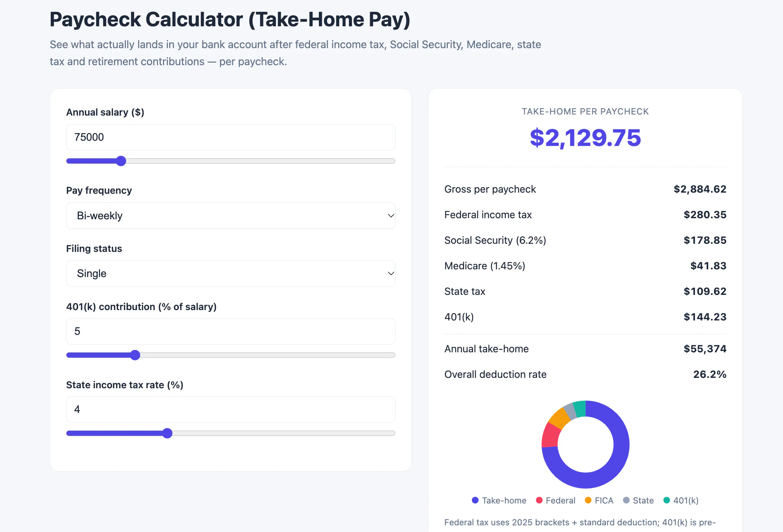
Task: Click the Social Security (6.2%) label
Action: tap(495, 240)
